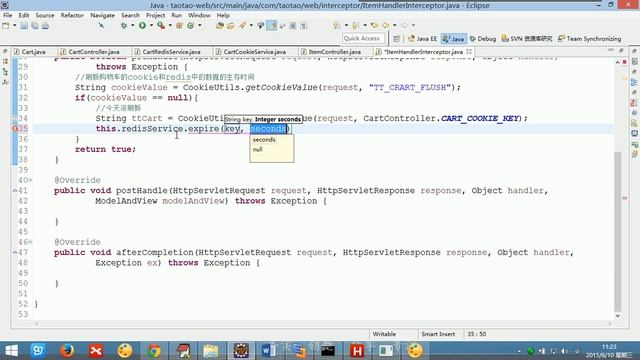Click the Back navigation arrow icon

coord(385,25)
